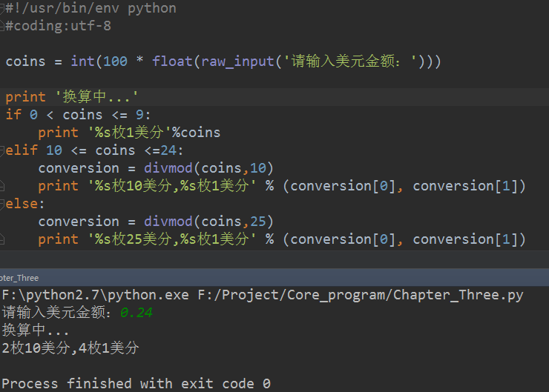Click the int function call

click(x=82, y=62)
